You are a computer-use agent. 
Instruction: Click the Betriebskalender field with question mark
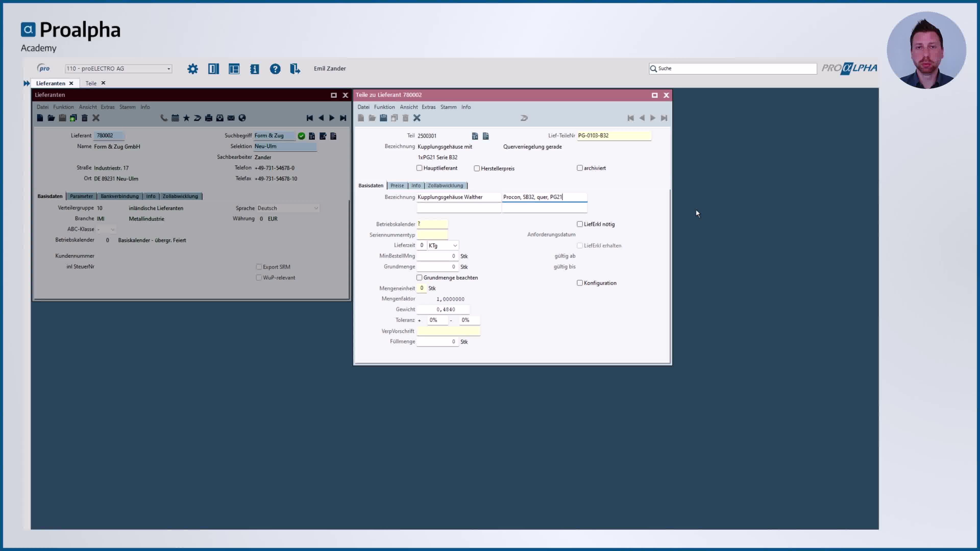coord(432,224)
